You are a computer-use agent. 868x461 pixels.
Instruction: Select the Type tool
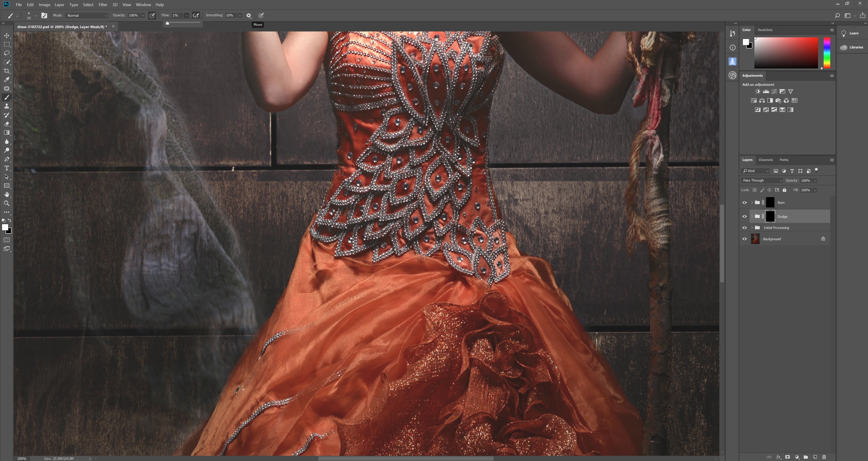[7, 168]
